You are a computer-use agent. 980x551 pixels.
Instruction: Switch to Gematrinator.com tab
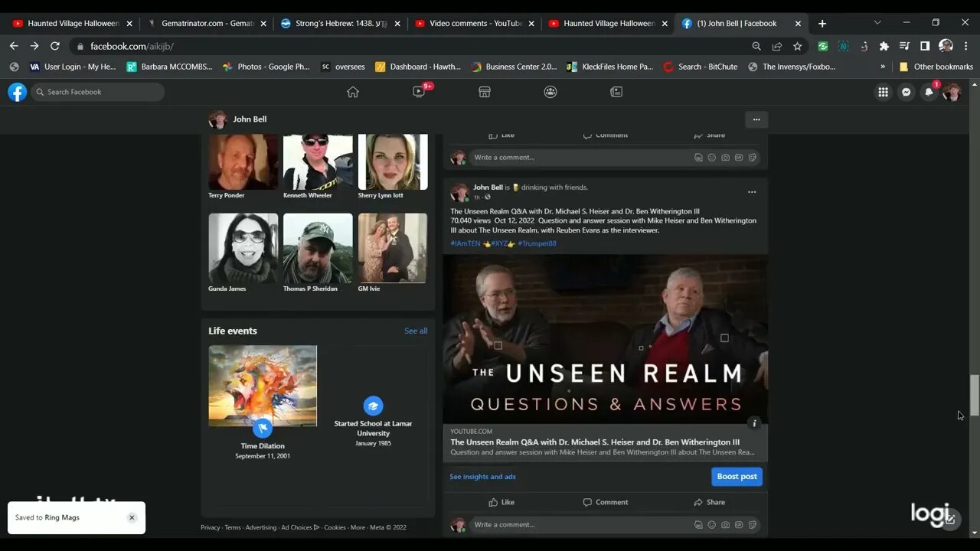coord(206,23)
